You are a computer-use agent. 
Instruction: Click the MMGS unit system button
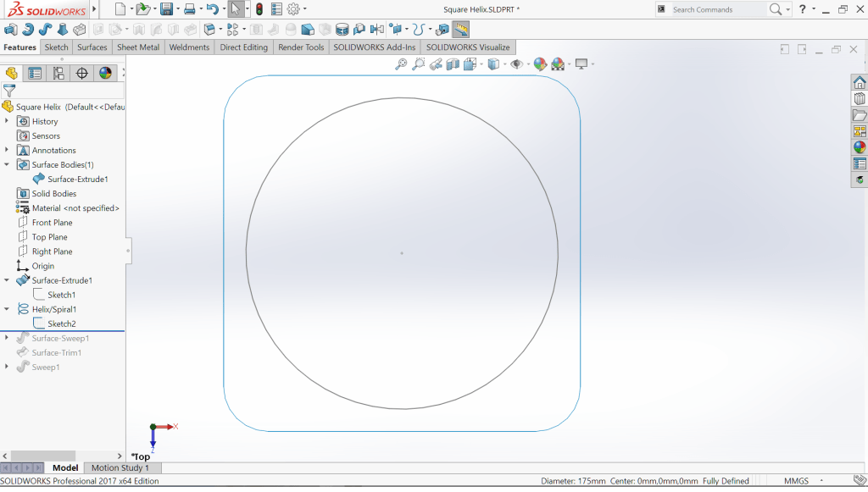click(796, 481)
